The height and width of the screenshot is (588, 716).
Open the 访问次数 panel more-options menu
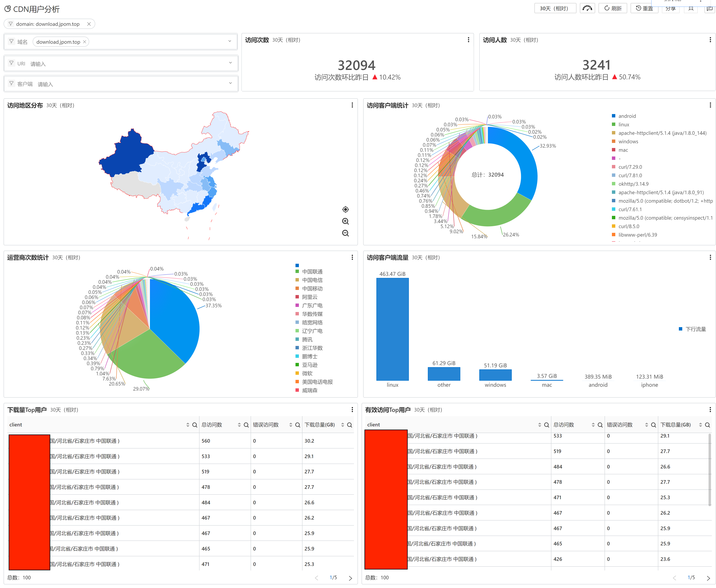(468, 40)
